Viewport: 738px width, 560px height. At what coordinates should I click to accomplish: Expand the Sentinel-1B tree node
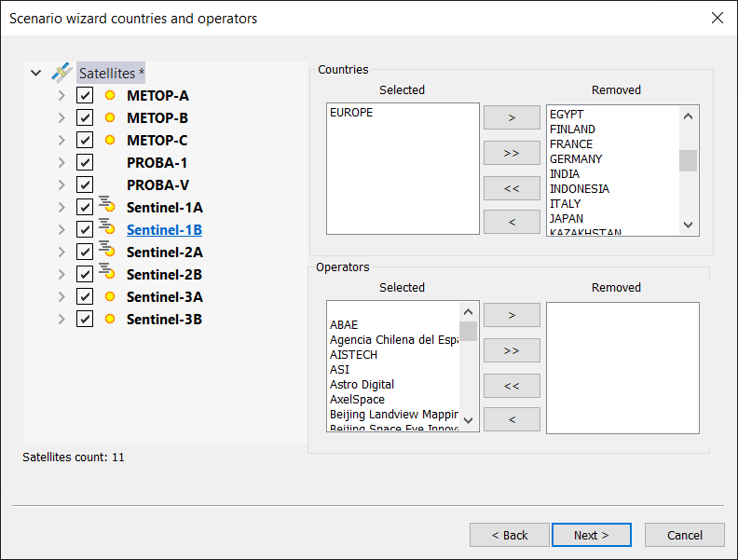pyautogui.click(x=61, y=229)
